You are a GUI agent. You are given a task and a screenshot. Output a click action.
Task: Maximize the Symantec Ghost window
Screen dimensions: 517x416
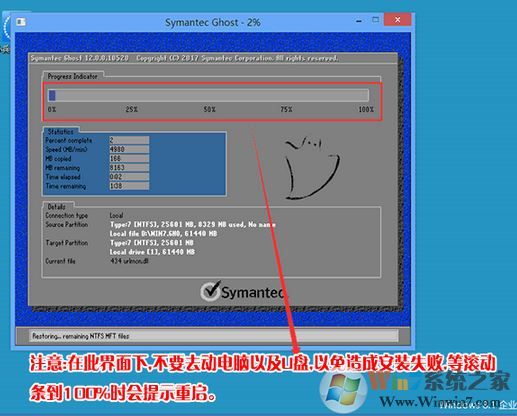click(376, 20)
